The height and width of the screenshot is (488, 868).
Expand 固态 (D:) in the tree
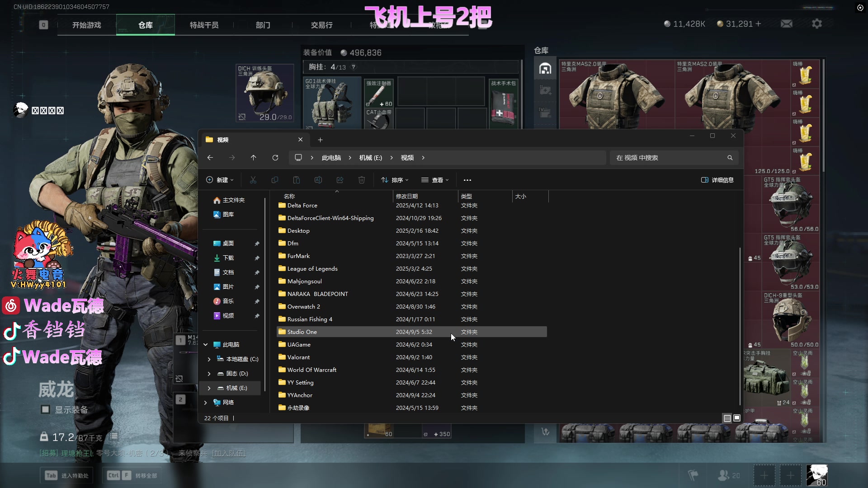(209, 374)
